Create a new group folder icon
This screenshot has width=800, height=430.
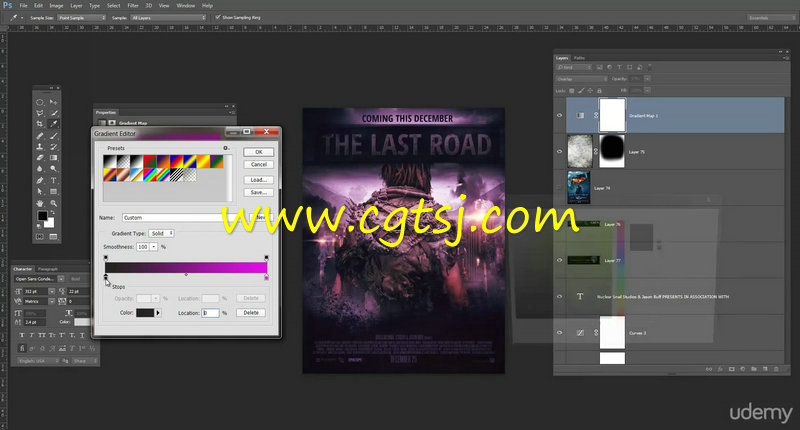coord(754,369)
